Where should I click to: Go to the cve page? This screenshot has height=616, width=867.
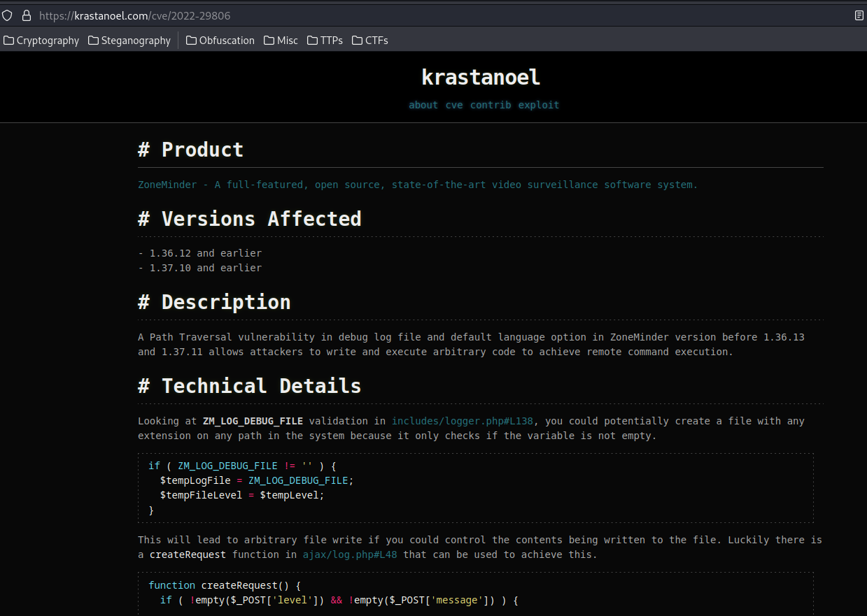pos(454,105)
